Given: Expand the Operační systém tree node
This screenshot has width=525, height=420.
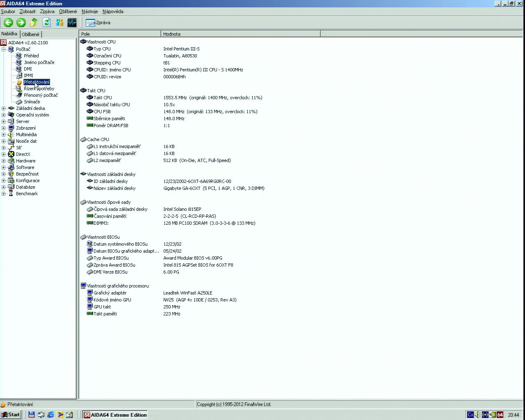Looking at the screenshot, I should (4, 115).
